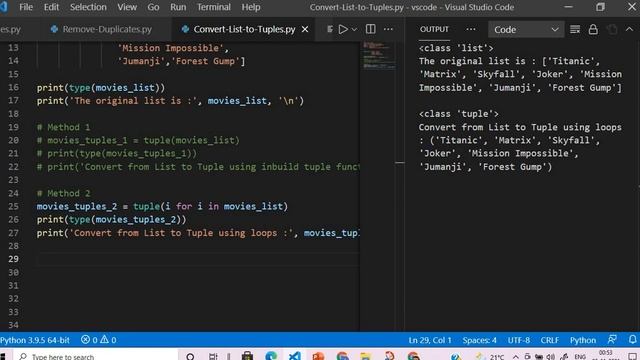Open File Explorer from taskbar
640x360 pixels.
(x=366, y=356)
